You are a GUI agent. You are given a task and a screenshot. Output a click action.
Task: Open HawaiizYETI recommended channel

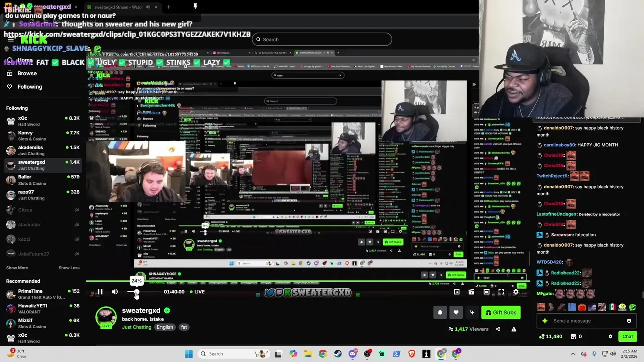pos(43,309)
